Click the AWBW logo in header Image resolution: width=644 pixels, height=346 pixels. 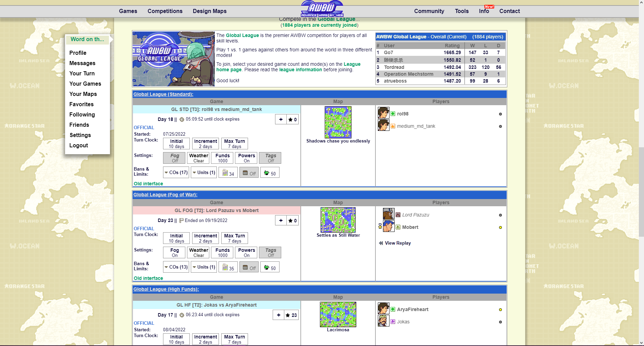point(322,9)
